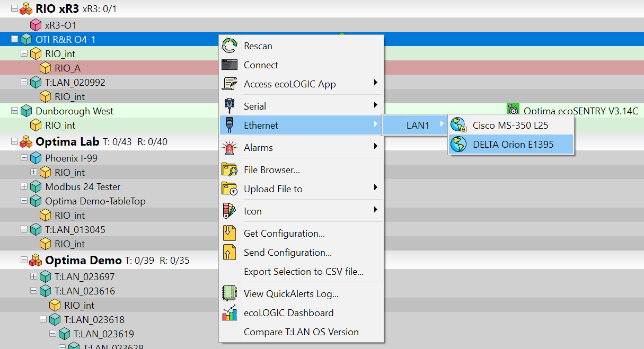Image resolution: width=644 pixels, height=349 pixels.
Task: Select the T:LAN_023619 tree row
Action: tap(322, 334)
